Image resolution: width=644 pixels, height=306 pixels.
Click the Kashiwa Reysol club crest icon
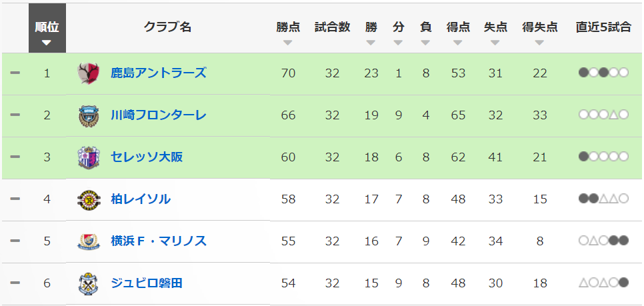click(89, 199)
